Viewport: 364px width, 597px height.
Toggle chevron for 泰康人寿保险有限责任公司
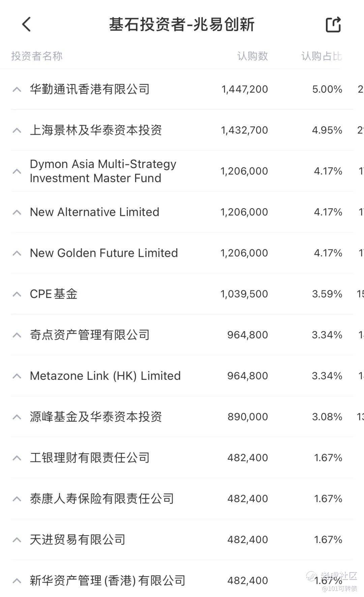(x=17, y=499)
